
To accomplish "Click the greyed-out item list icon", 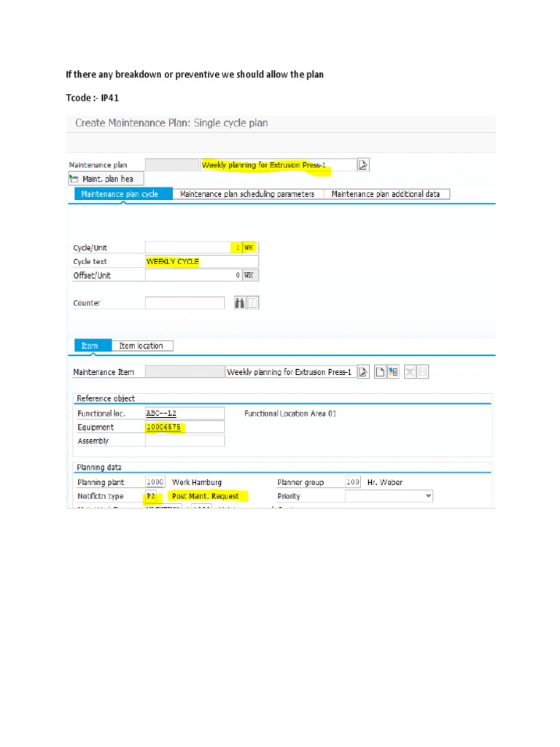I will pyautogui.click(x=423, y=371).
